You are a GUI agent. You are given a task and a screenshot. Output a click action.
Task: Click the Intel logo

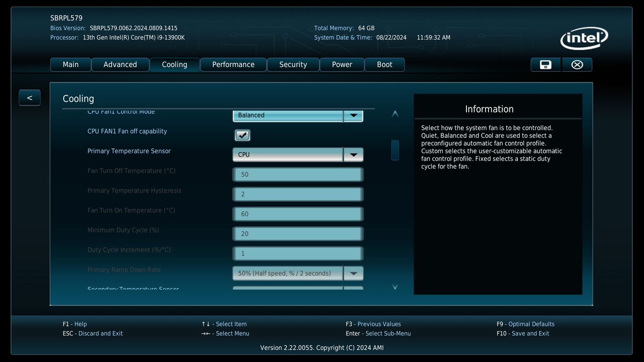point(584,38)
